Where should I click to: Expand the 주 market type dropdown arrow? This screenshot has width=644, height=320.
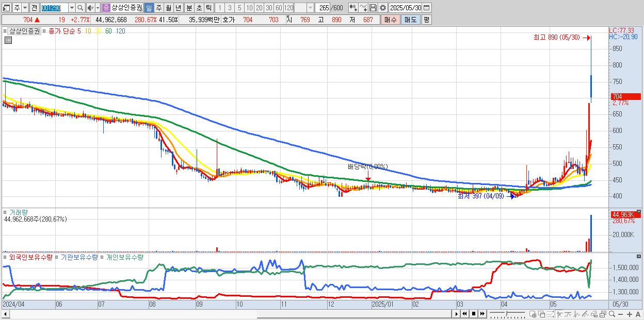pyautogui.click(x=25, y=8)
